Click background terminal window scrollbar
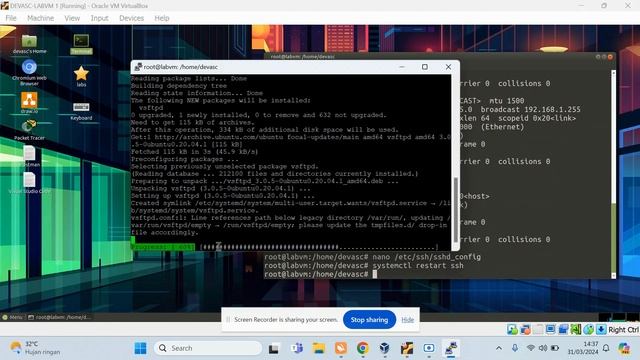 tap(613, 174)
